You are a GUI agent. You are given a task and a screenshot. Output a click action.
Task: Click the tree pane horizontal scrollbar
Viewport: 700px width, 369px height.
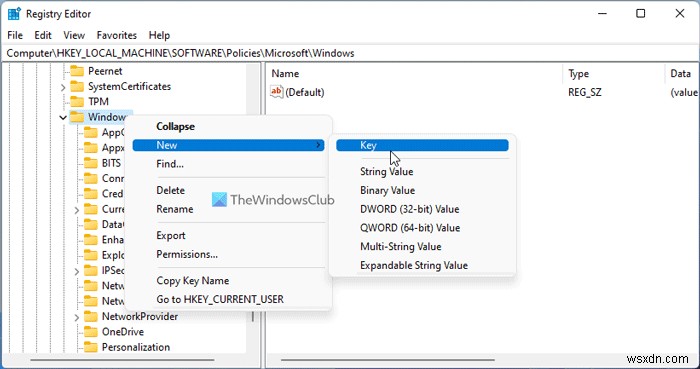[x=122, y=360]
